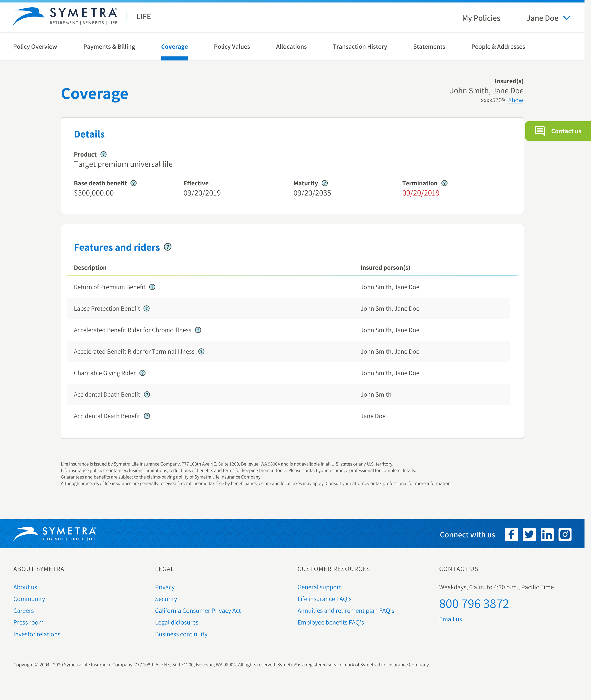Click the Return of Premium Benefit help icon

coord(152,287)
